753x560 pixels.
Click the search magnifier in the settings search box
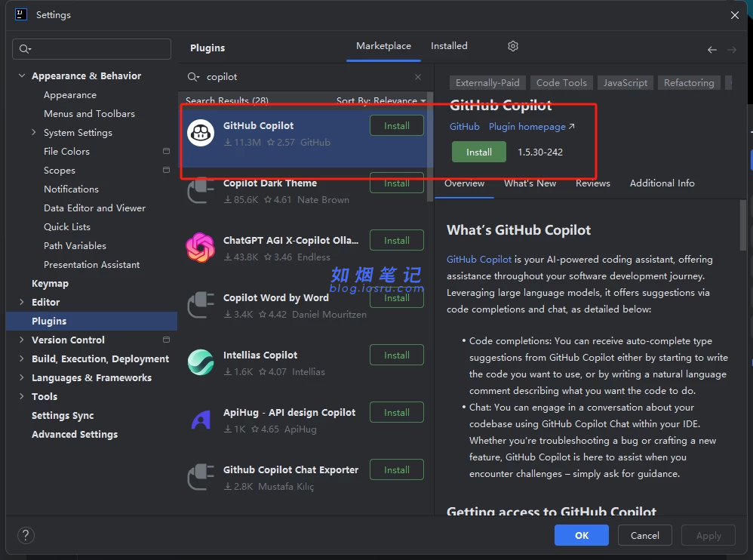(x=25, y=49)
